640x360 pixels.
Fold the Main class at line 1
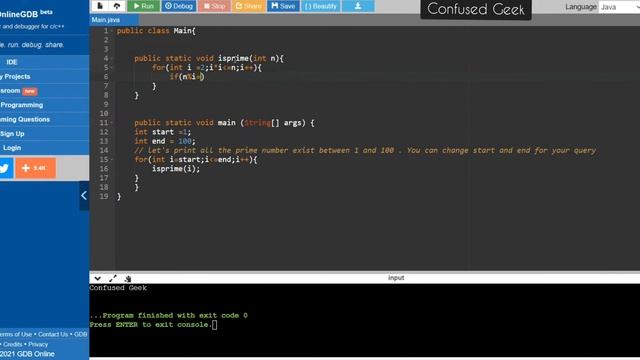(112, 31)
